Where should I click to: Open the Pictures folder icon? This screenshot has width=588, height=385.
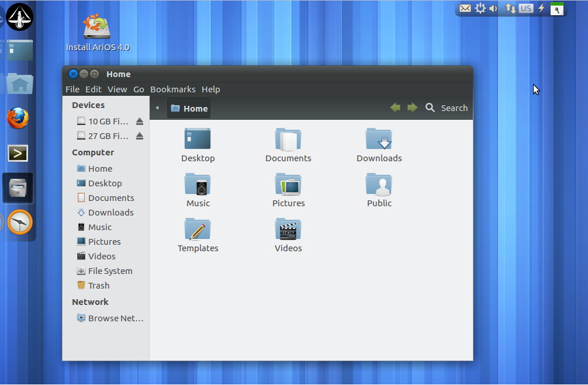pos(288,185)
